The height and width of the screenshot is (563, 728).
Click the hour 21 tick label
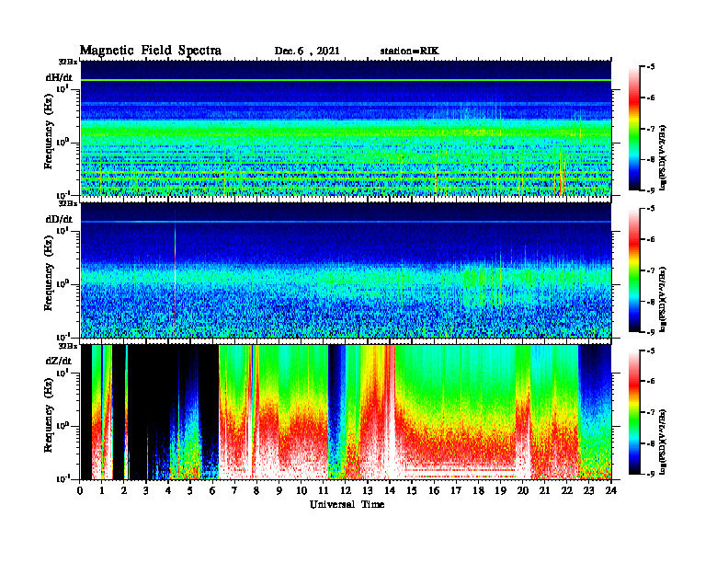[544, 490]
